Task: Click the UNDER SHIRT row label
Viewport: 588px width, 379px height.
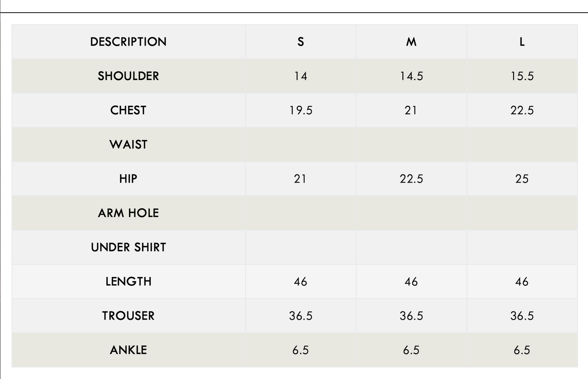Action: (x=129, y=247)
